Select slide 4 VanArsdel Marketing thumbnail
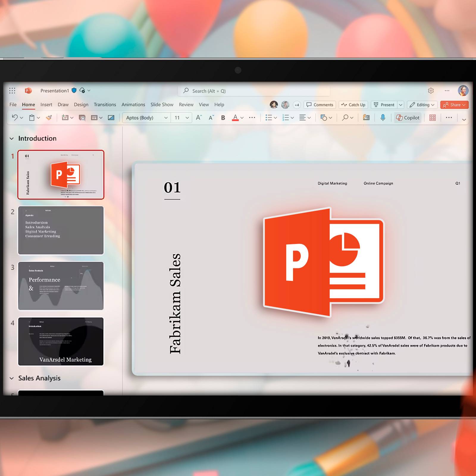The width and height of the screenshot is (476, 476). tap(61, 342)
